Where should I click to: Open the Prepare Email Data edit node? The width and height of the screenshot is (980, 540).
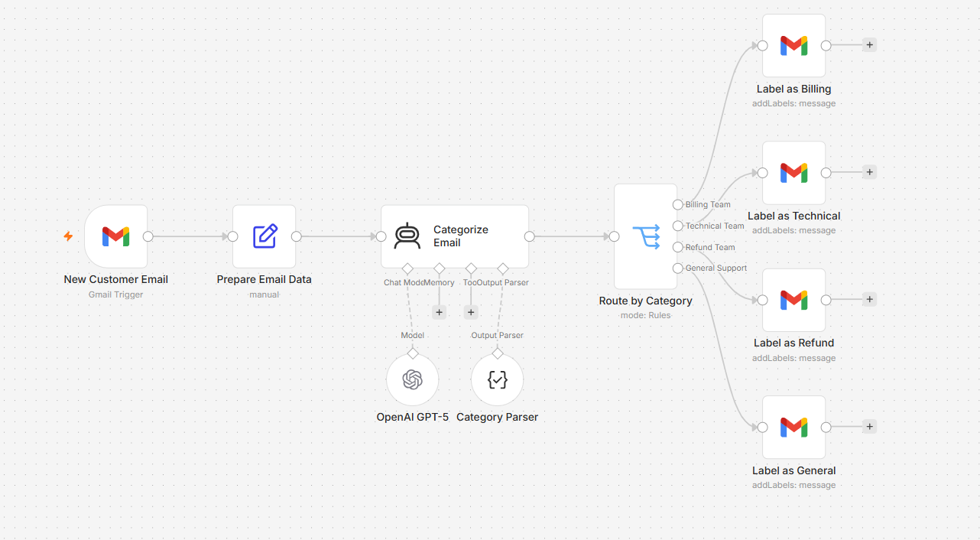click(x=264, y=236)
